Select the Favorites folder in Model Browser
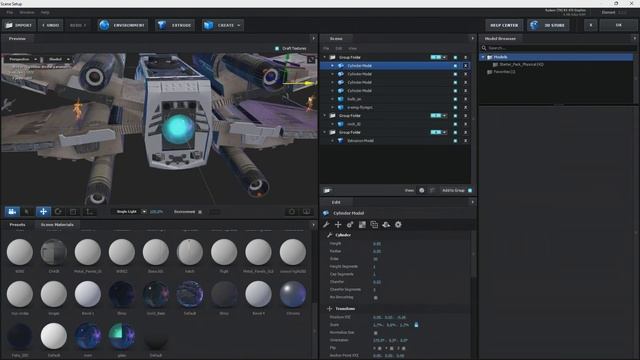 (504, 72)
